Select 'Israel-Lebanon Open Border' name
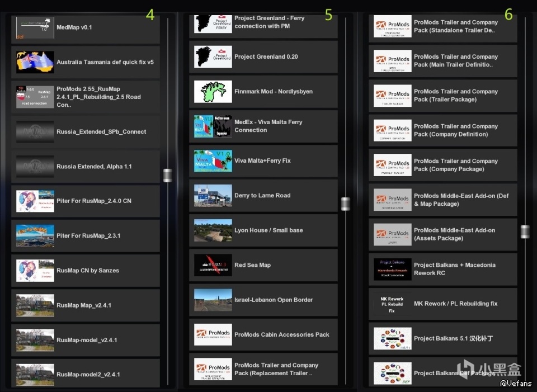The image size is (537, 392). [274, 300]
